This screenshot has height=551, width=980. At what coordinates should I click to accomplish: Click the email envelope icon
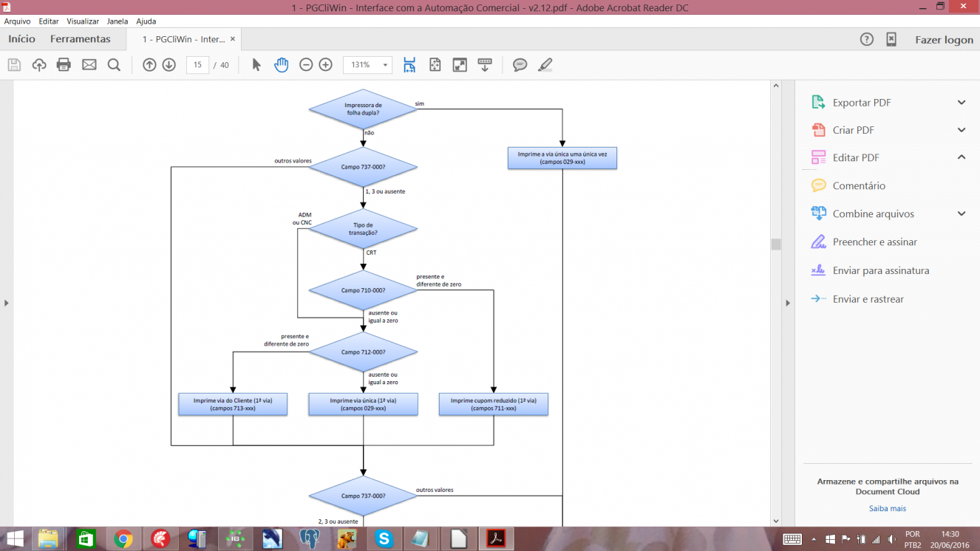(89, 65)
